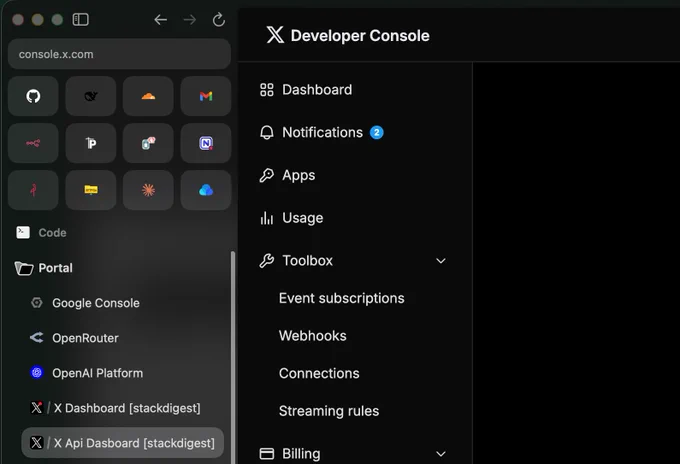Click the X Developer Console logo
The image size is (680, 464).
coord(348,35)
